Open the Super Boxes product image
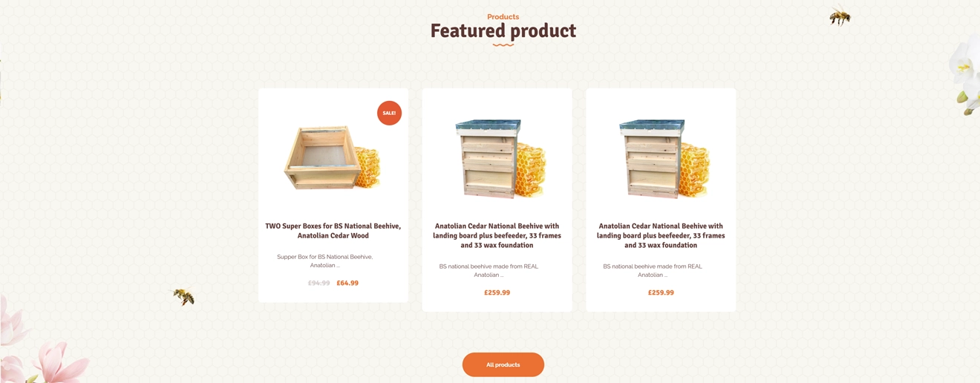 (333, 157)
